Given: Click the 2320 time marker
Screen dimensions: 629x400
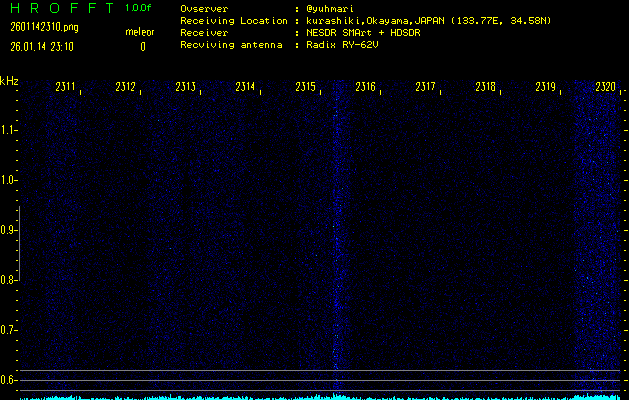Looking at the screenshot, I should pos(605,87).
